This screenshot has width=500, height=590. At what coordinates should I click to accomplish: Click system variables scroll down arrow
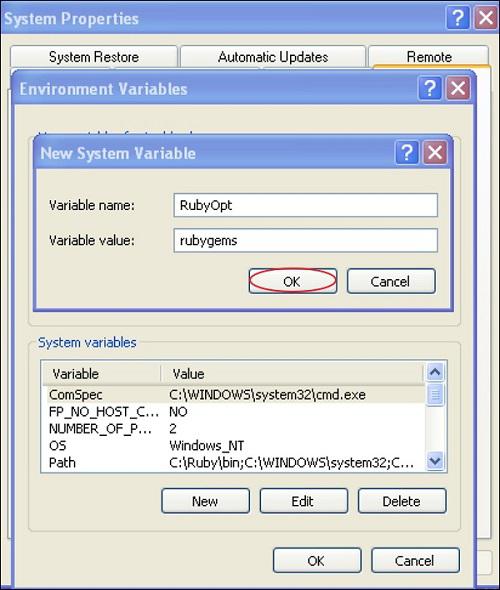point(435,461)
